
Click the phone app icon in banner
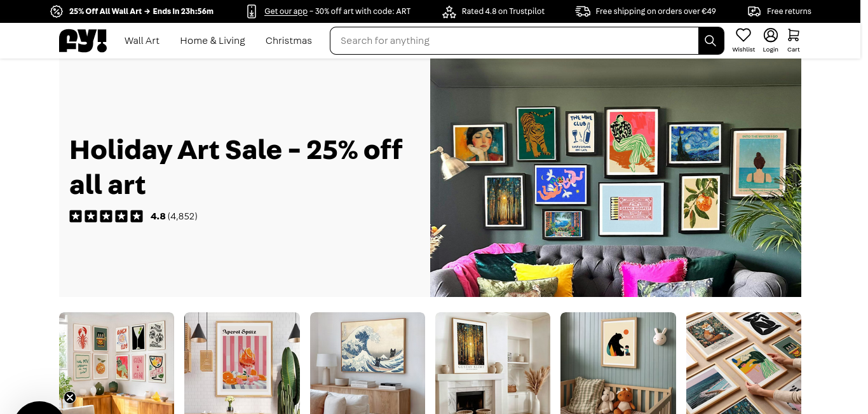click(x=252, y=11)
